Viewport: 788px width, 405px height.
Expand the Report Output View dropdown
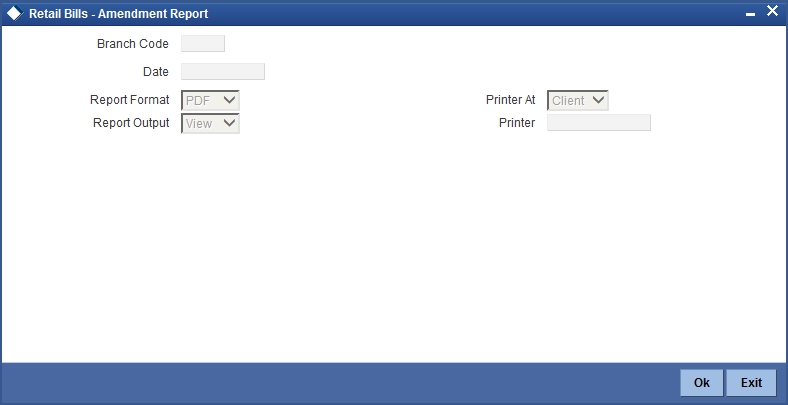(x=210, y=124)
